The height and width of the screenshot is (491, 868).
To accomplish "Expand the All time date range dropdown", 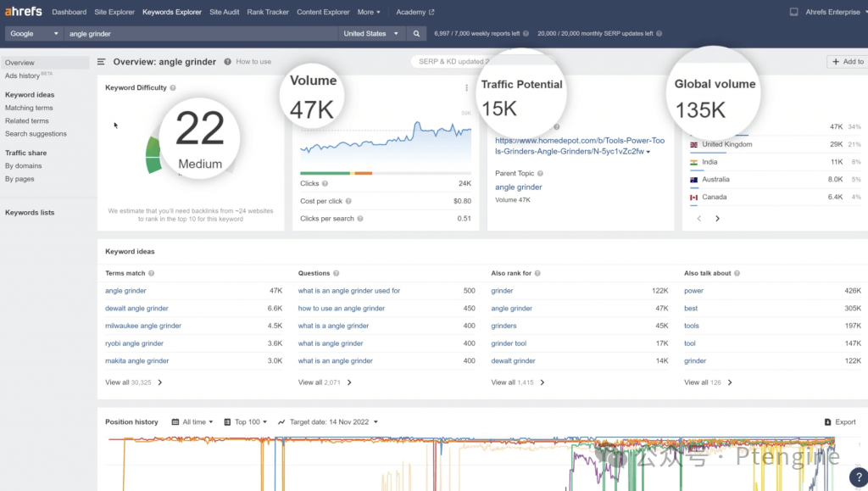I will pyautogui.click(x=194, y=422).
